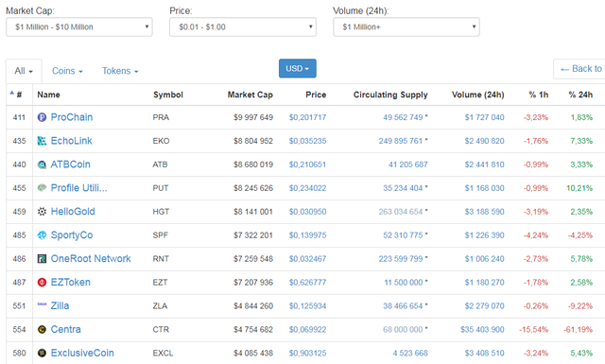
Task: Click the OneRoot Network logo icon
Action: tap(42, 259)
